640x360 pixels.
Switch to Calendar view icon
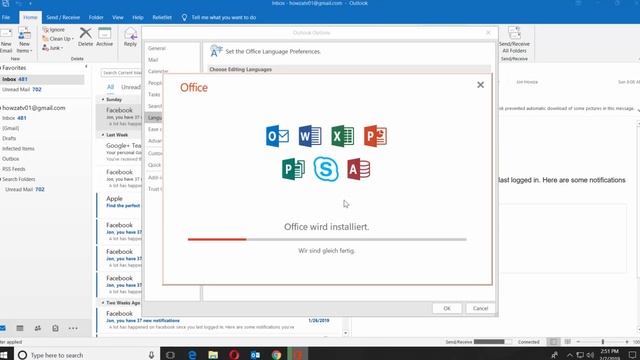click(20, 328)
